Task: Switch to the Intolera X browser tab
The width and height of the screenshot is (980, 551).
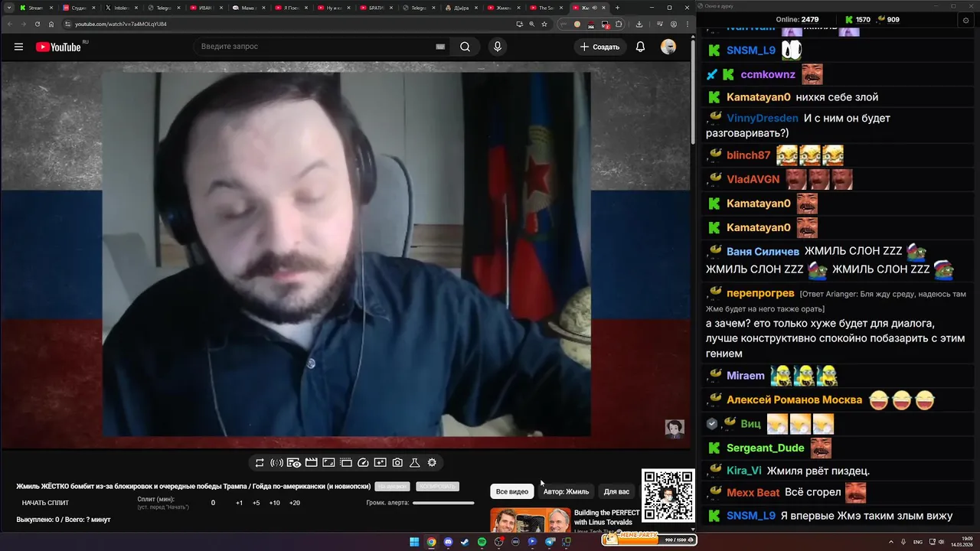Action: (x=121, y=8)
